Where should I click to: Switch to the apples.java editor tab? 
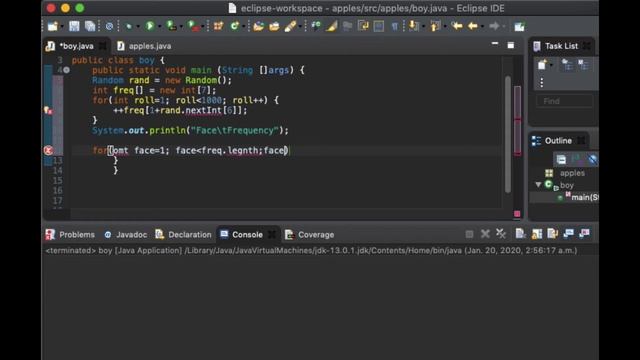[x=150, y=46]
